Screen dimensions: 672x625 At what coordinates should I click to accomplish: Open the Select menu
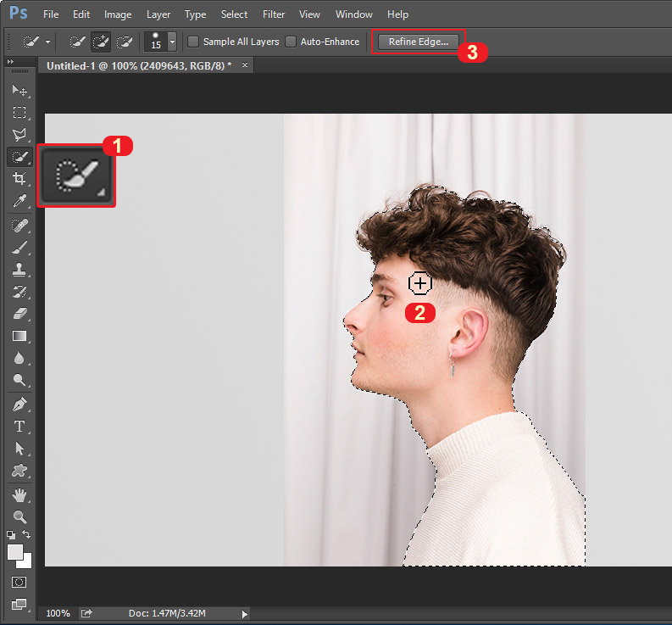point(235,14)
